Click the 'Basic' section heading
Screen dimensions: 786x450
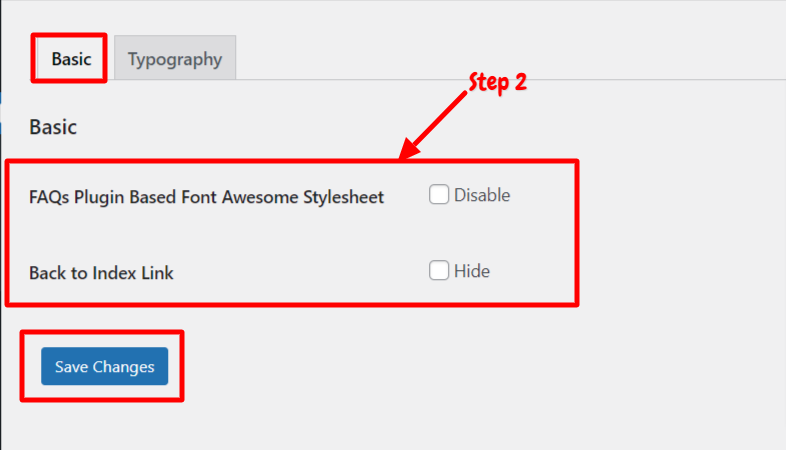pos(53,127)
